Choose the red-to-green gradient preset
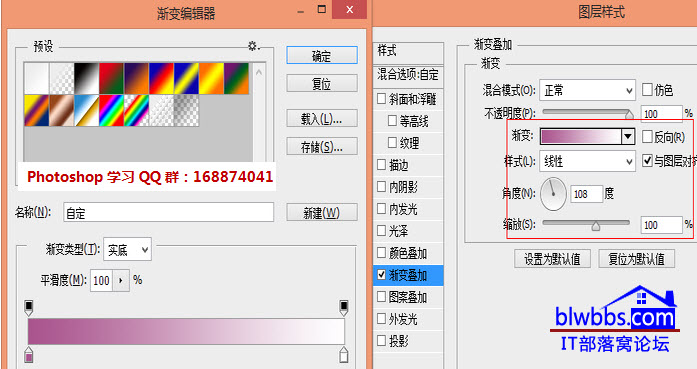 pyautogui.click(x=112, y=78)
